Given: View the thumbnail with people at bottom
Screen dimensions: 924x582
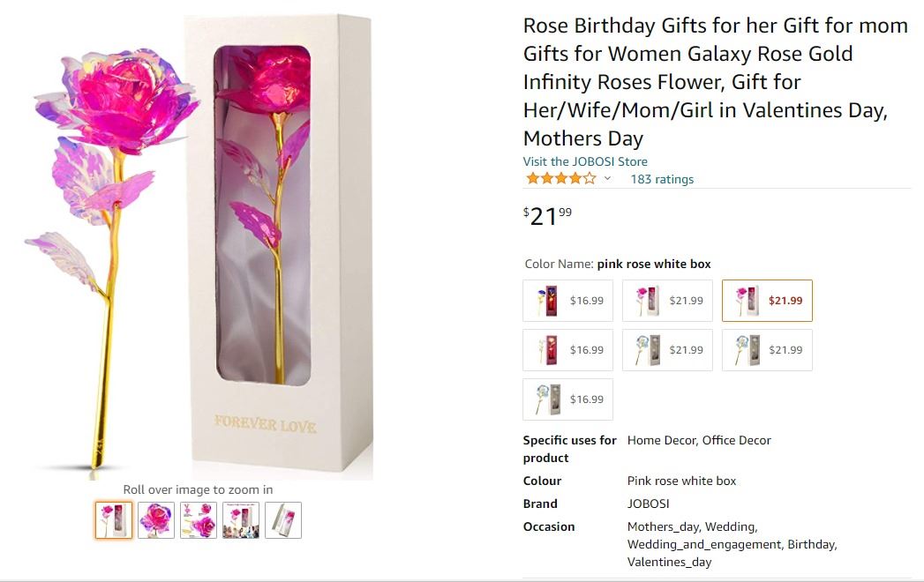Looking at the screenshot, I should pyautogui.click(x=241, y=520).
